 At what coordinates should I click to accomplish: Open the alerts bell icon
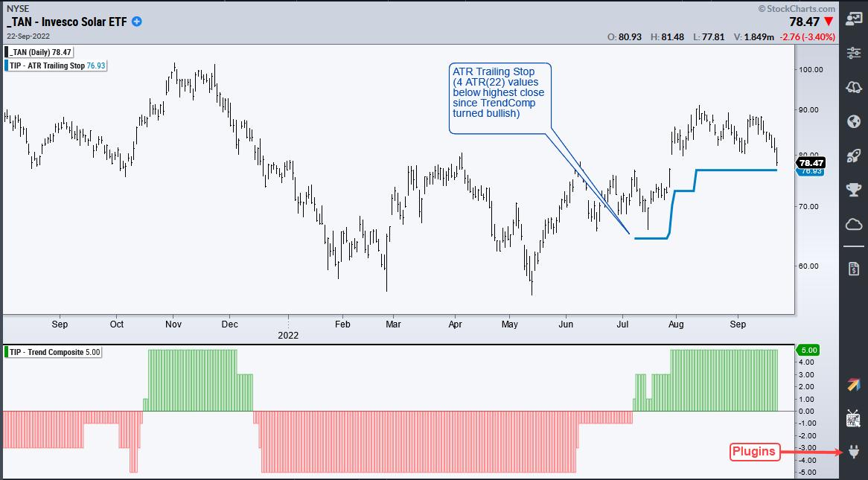853,87
